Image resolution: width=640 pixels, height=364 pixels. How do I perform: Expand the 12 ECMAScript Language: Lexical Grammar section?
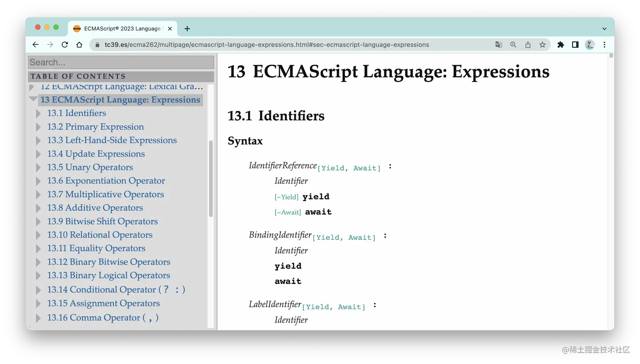pyautogui.click(x=32, y=87)
